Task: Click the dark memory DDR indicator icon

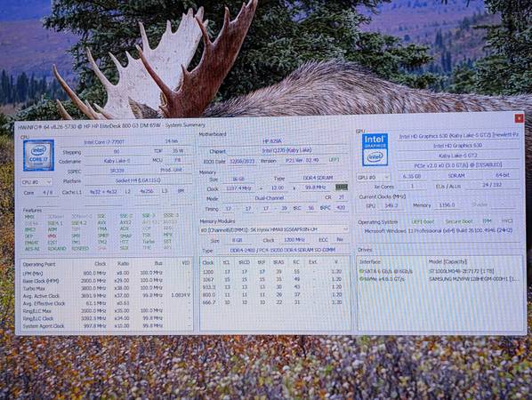Action: click(x=342, y=188)
